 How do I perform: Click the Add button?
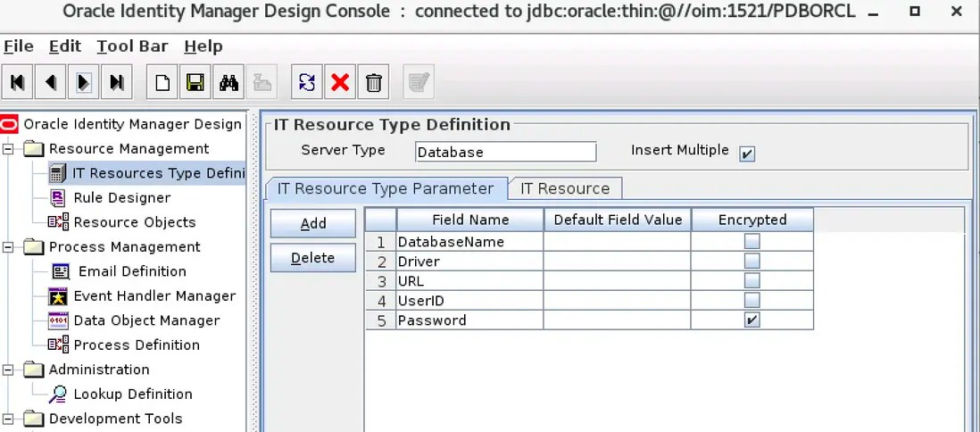click(313, 223)
